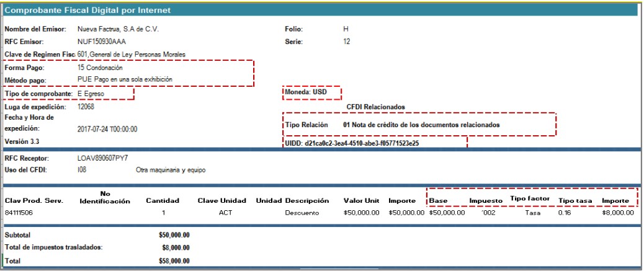Select the Tipo tasa value 0.16
The height and width of the screenshot is (271, 644).
coord(566,213)
